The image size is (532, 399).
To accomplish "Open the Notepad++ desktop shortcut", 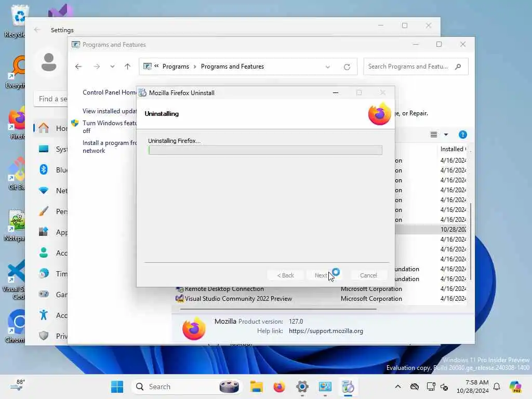I will click(x=14, y=225).
